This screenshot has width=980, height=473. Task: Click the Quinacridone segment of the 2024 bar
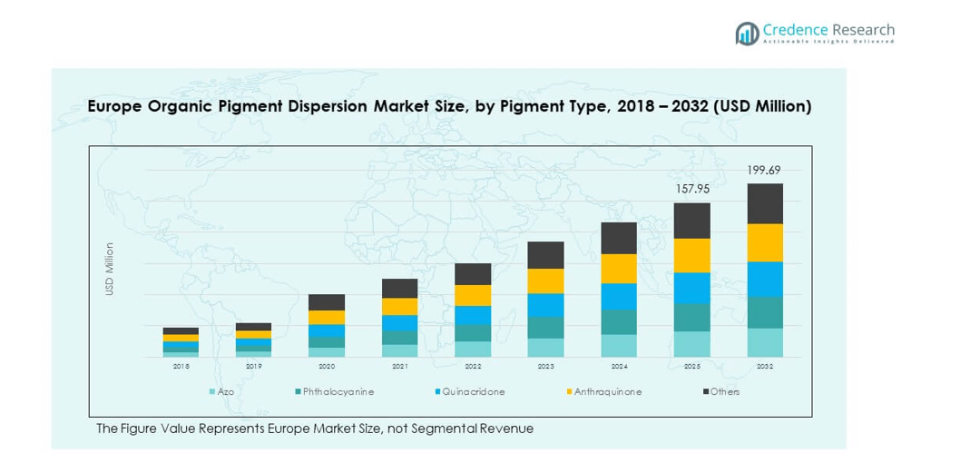(x=618, y=297)
